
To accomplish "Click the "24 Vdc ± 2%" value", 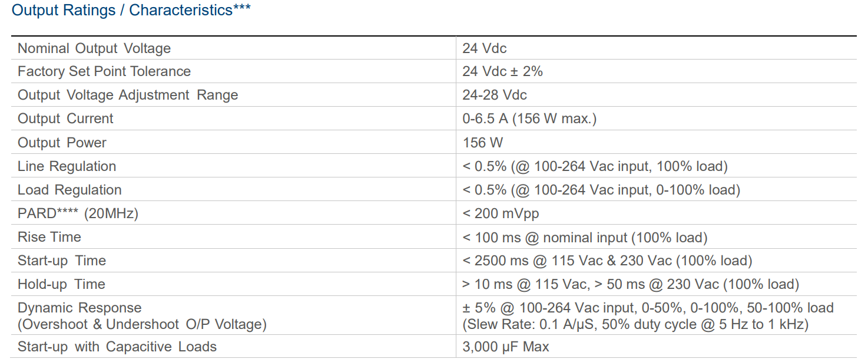I will click(502, 72).
